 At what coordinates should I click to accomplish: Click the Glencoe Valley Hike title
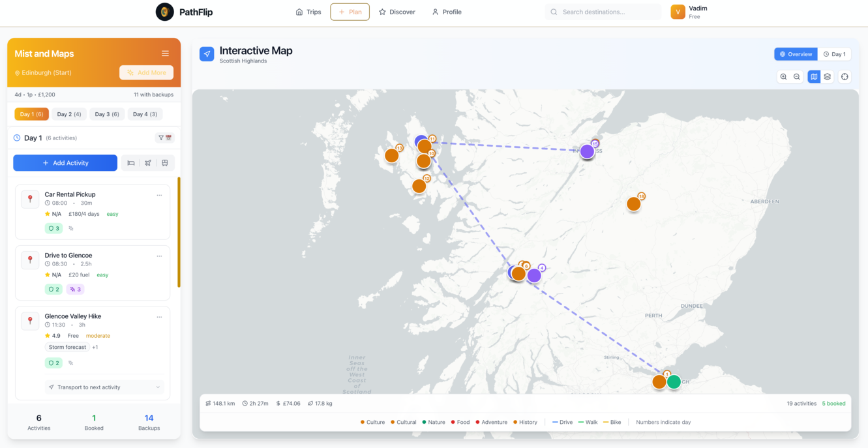click(x=73, y=316)
